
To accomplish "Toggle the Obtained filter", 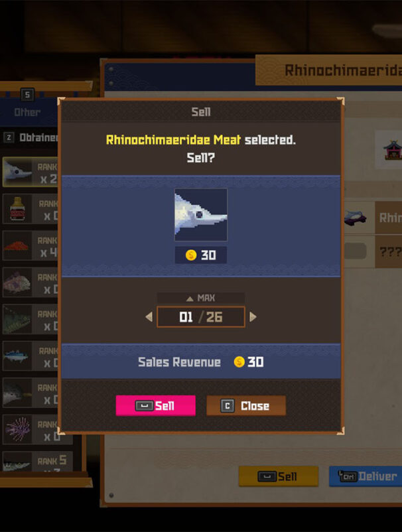I will 30,137.
